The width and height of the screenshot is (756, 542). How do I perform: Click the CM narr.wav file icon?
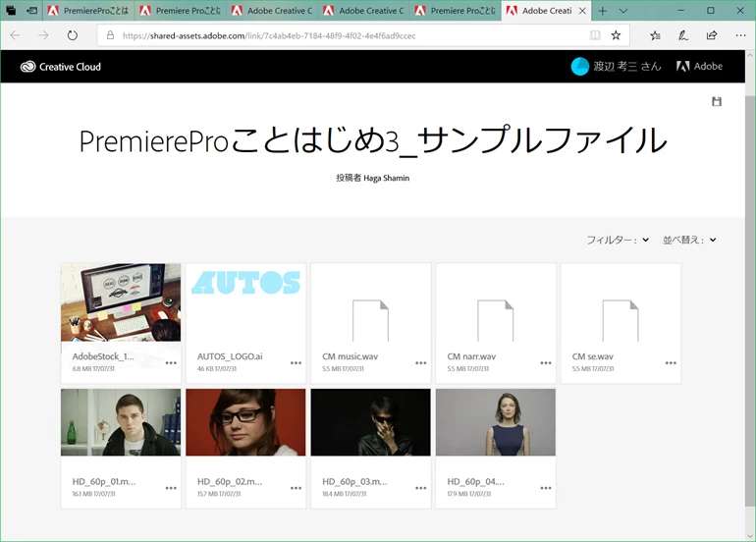pyautogui.click(x=495, y=321)
